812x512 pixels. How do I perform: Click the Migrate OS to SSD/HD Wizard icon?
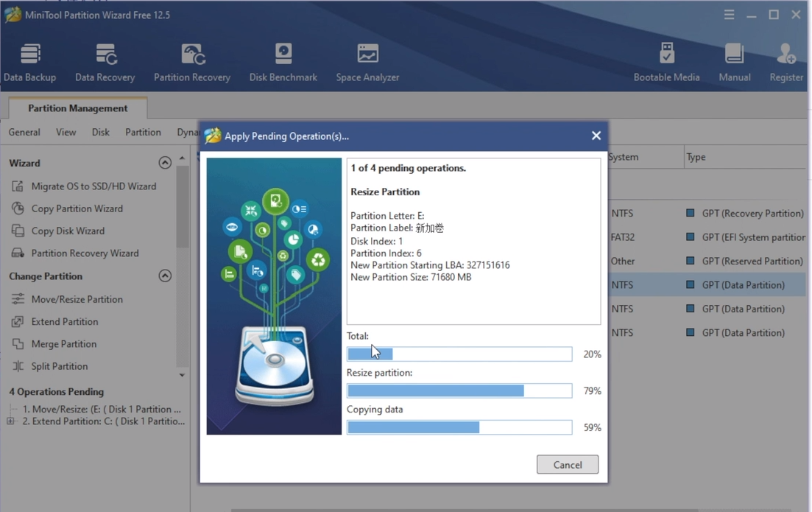pos(18,186)
